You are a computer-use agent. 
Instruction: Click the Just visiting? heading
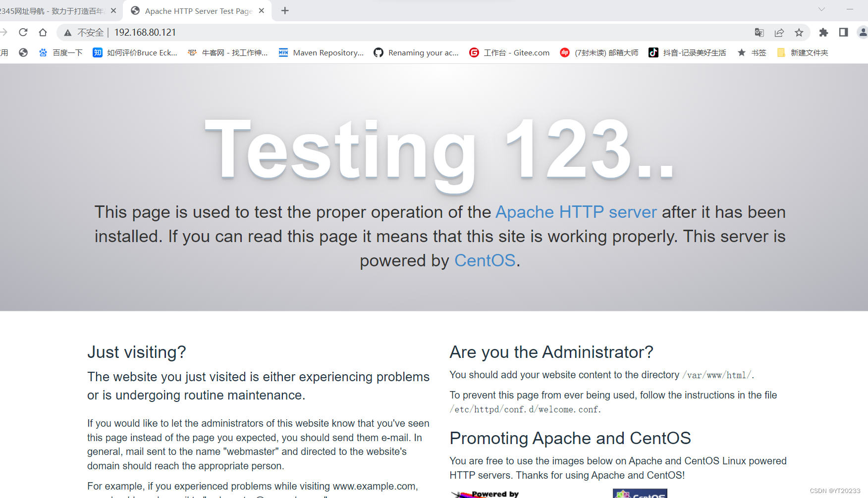[x=137, y=352]
